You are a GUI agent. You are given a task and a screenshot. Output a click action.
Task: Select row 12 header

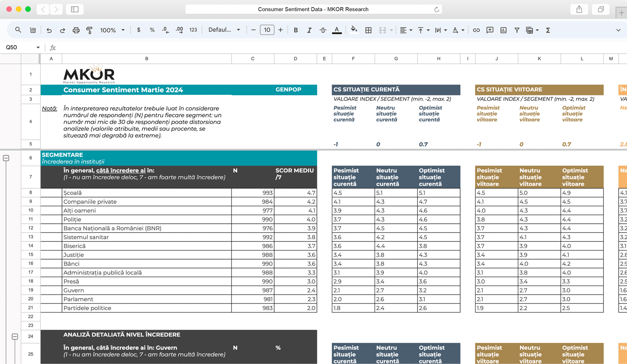(31, 228)
